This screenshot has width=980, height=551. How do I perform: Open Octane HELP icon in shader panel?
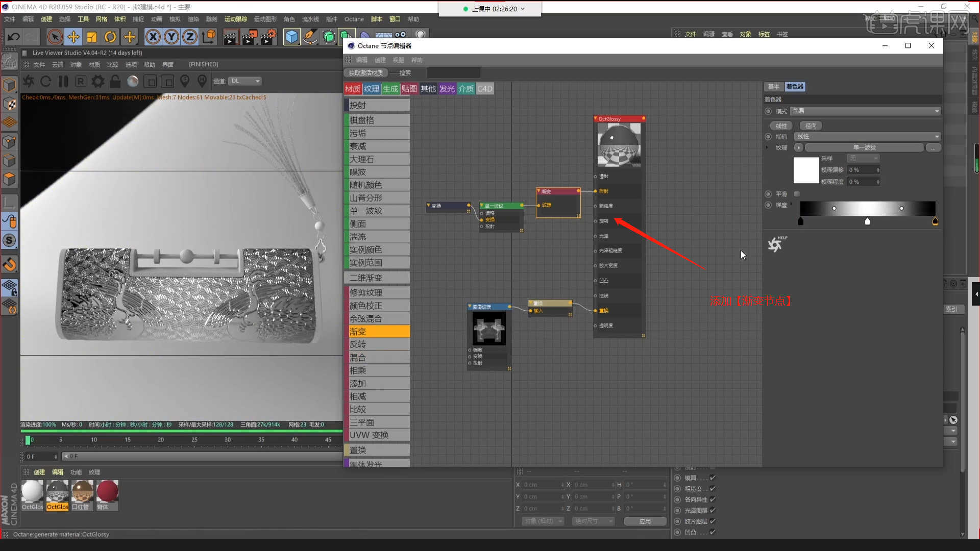pyautogui.click(x=776, y=244)
